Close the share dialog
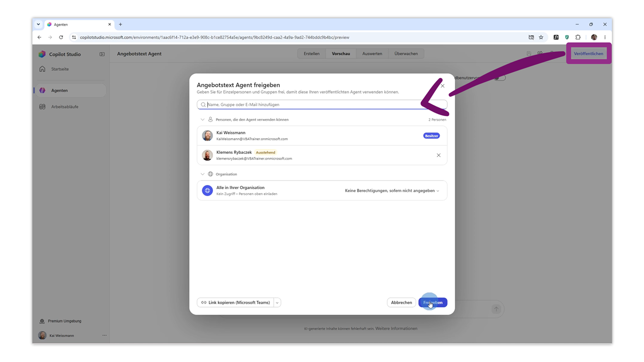The width and height of the screenshot is (644, 362). (x=443, y=86)
